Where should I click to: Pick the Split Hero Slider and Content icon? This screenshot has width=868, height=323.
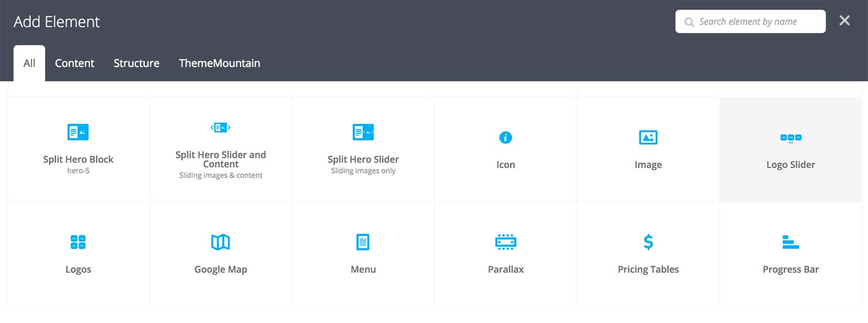click(220, 127)
